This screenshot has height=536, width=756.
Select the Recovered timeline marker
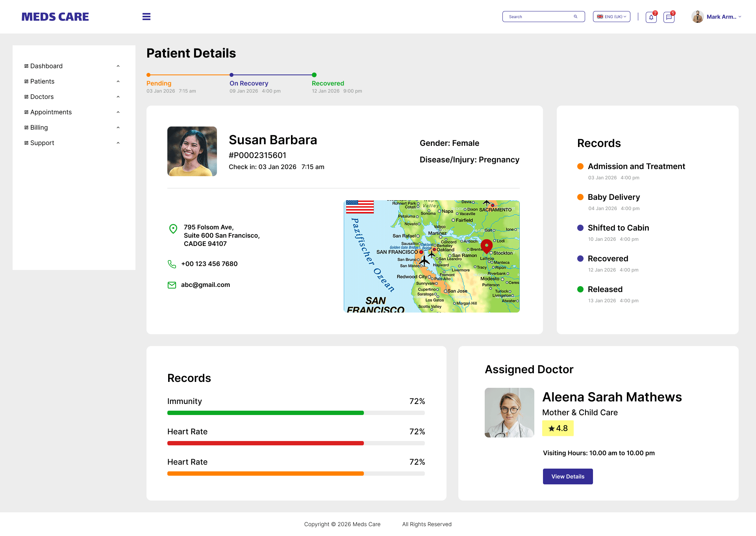(314, 74)
